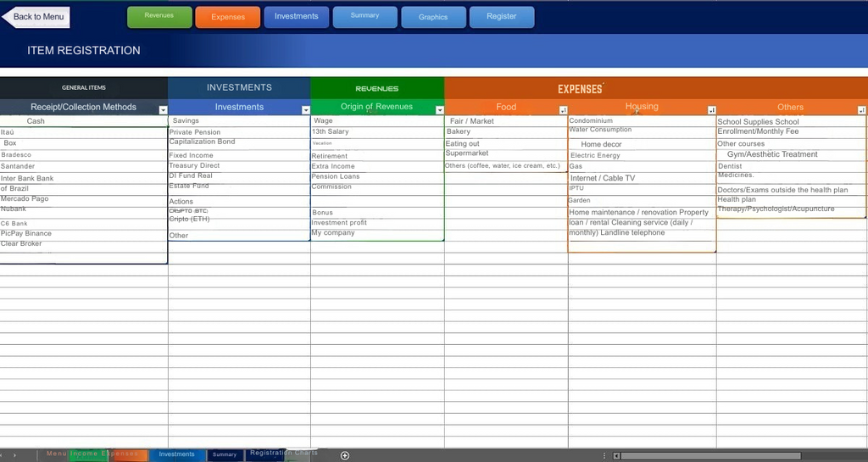Open the Food column sort filter arrow
The image size is (868, 462).
coord(563,110)
